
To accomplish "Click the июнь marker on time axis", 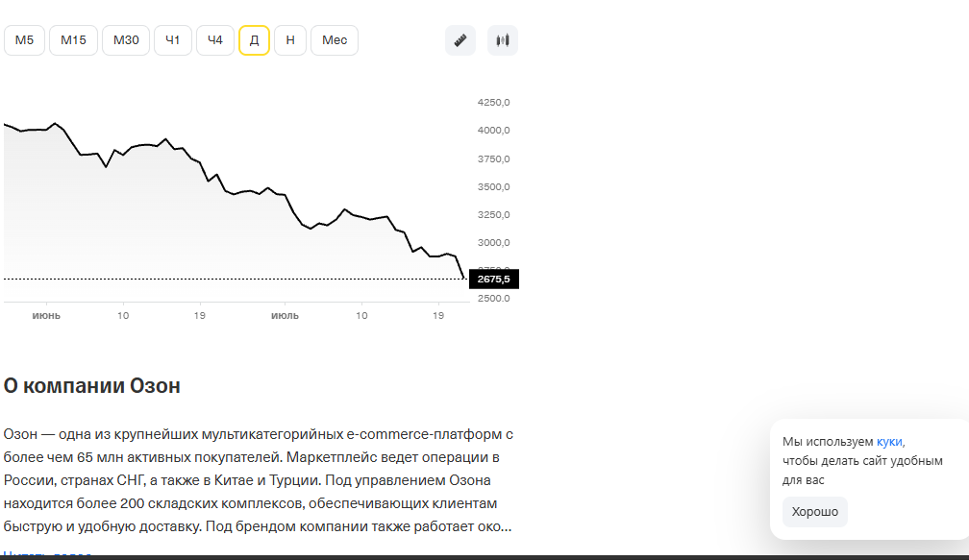I will click(46, 315).
